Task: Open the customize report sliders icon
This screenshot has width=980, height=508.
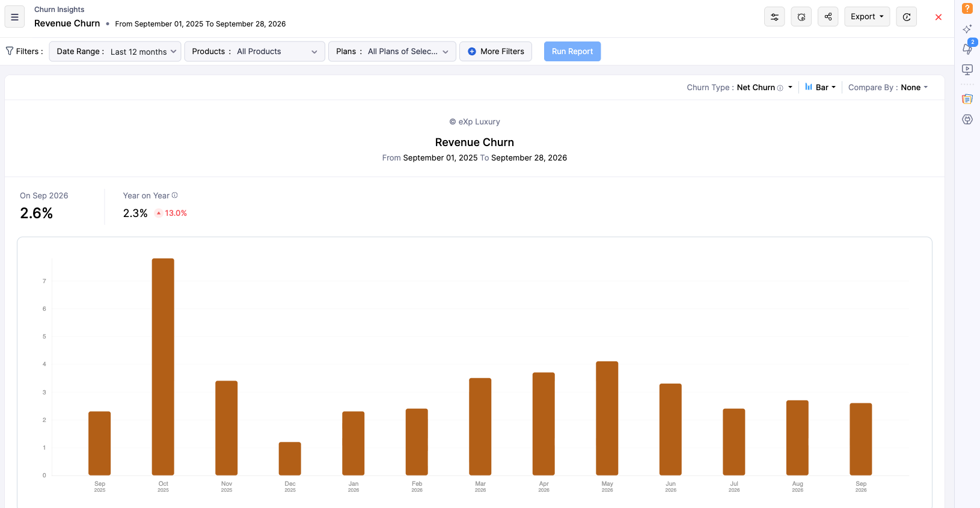Action: tap(774, 17)
